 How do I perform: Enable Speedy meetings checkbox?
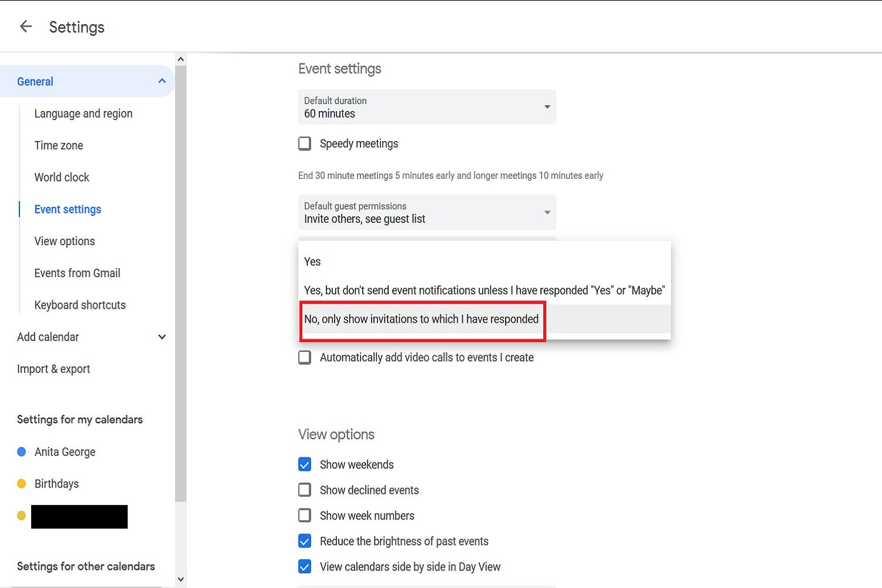click(305, 144)
